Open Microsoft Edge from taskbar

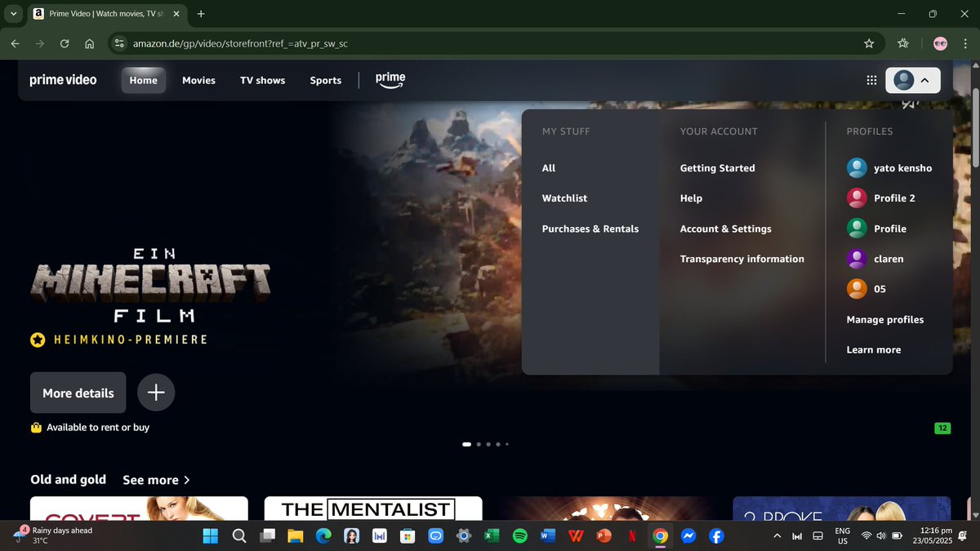pyautogui.click(x=323, y=536)
